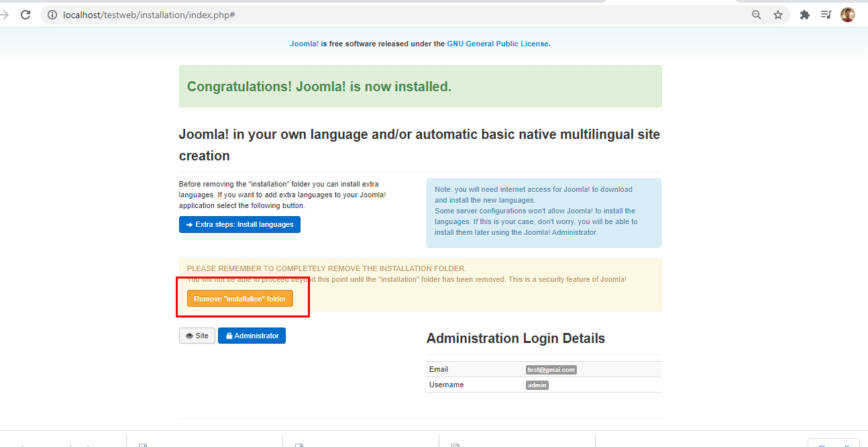Viewport: 868px width, 447px height.
Task: Click Remove "installation" folder button
Action: (240, 299)
